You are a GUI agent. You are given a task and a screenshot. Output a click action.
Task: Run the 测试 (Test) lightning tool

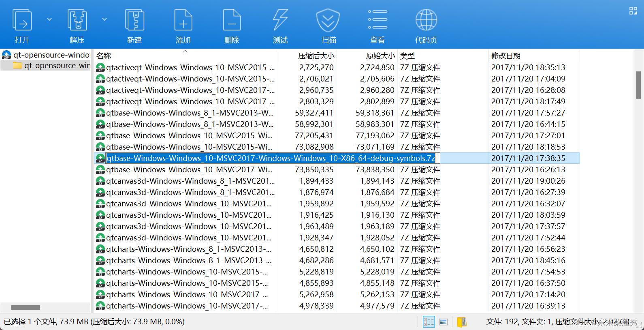(x=280, y=20)
